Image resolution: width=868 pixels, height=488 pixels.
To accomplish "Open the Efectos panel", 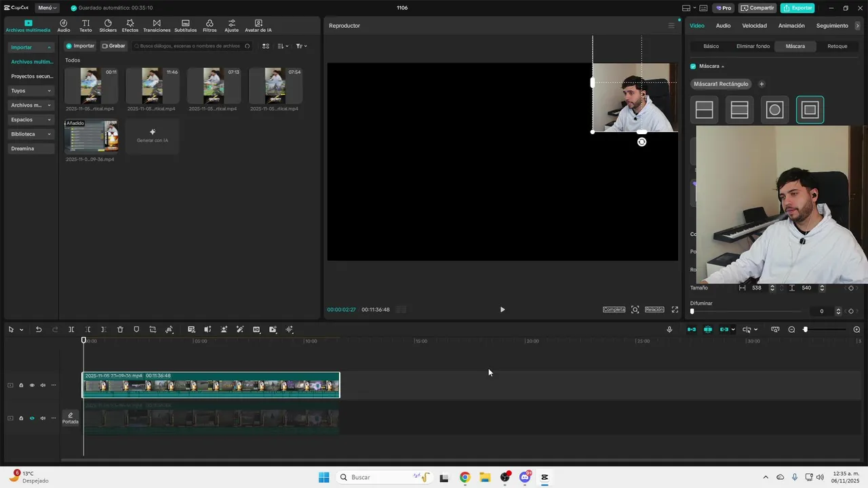I will 130,26.
